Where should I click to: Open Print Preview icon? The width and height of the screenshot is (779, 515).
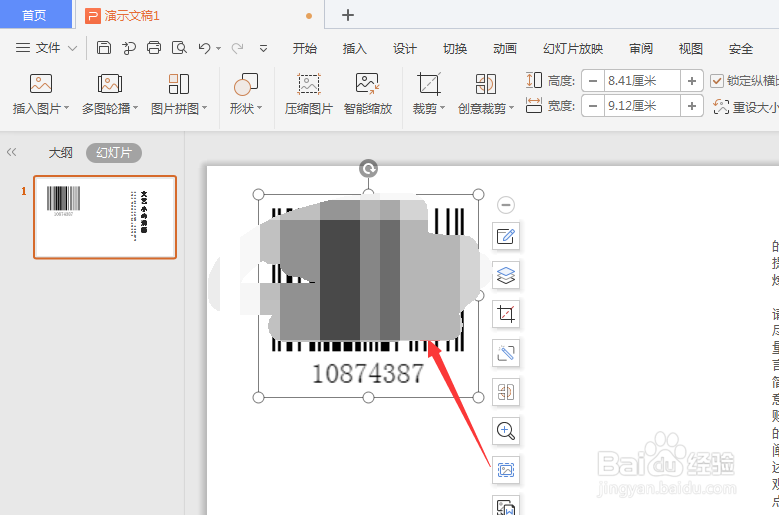[179, 48]
